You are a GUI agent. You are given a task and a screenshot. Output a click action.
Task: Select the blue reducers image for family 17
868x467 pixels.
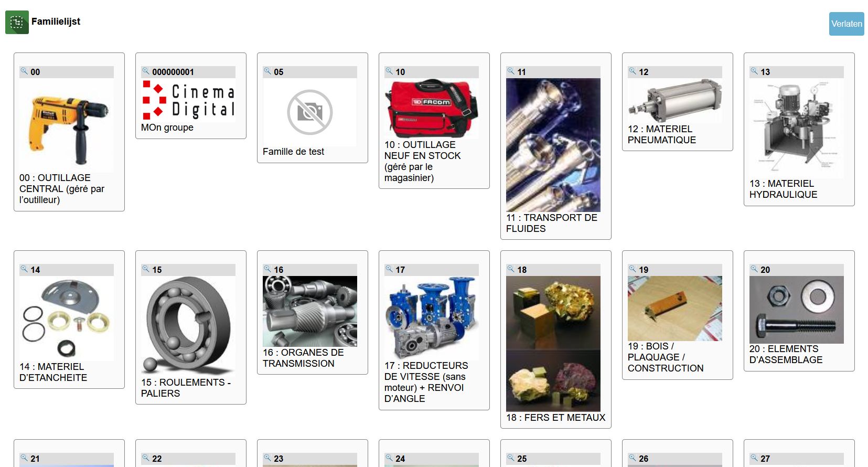point(432,318)
